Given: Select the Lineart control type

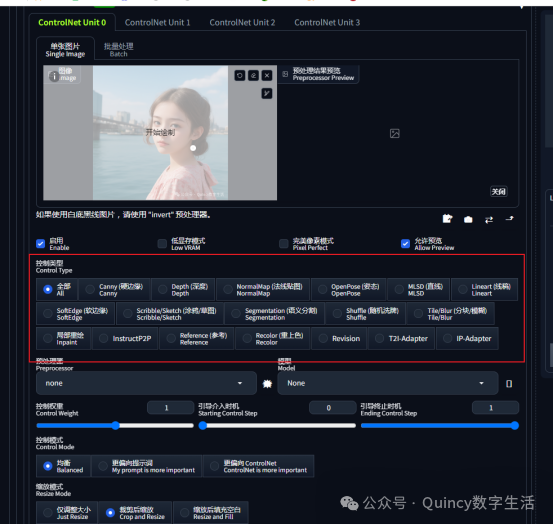Looking at the screenshot, I should tap(485, 289).
